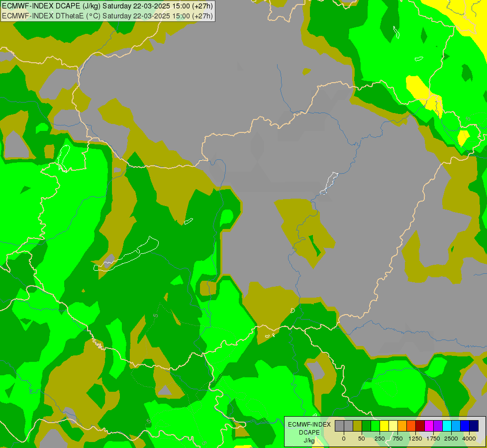Click the legend label 'DCAPE'
The height and width of the screenshot is (448, 487).
coord(309,433)
